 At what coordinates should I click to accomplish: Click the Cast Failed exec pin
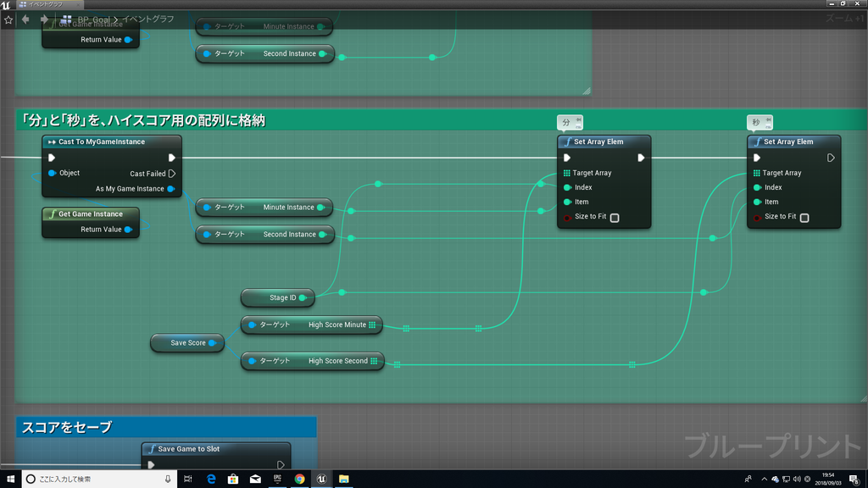[x=172, y=173]
